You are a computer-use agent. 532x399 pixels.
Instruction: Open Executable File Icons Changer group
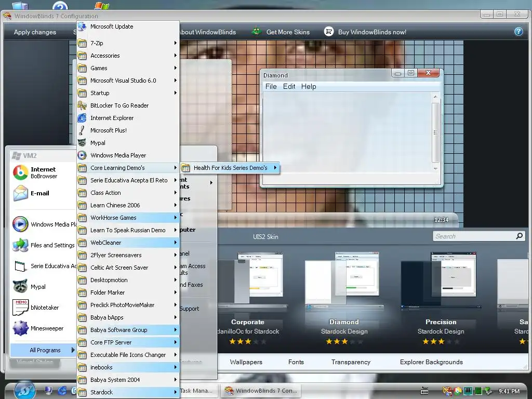click(128, 355)
